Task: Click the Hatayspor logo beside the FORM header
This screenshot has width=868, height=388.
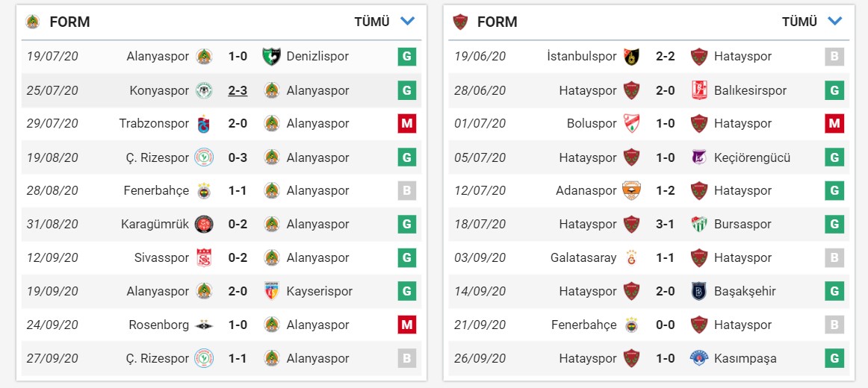Action: click(x=460, y=22)
